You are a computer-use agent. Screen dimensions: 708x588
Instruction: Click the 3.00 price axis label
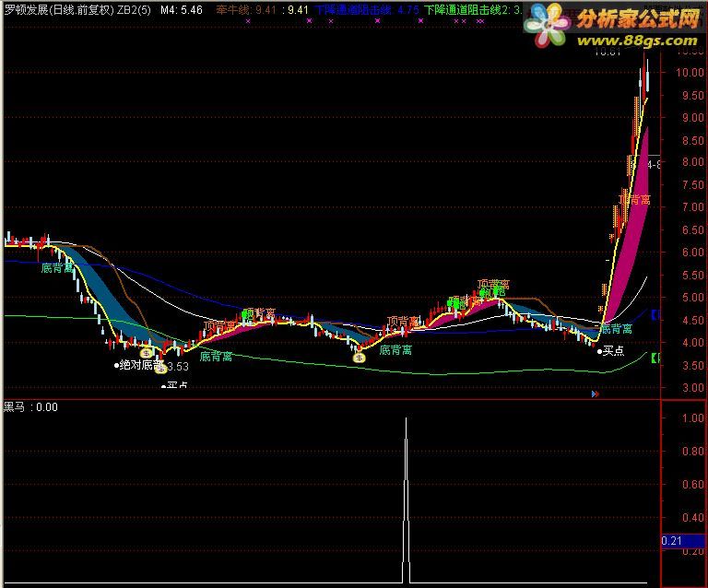(x=692, y=388)
